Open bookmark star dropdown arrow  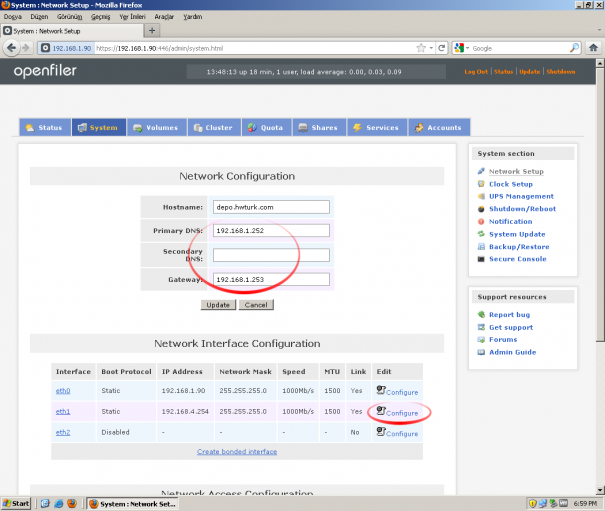point(431,48)
